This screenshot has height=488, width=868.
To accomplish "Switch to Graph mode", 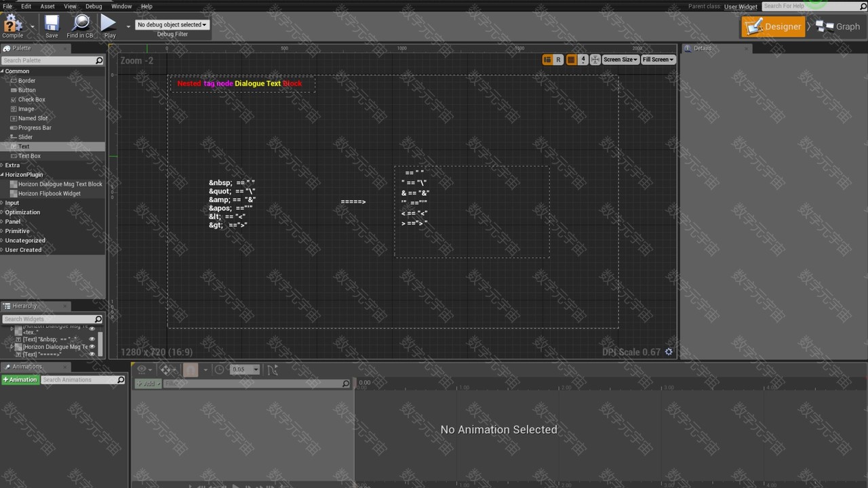I will point(838,26).
